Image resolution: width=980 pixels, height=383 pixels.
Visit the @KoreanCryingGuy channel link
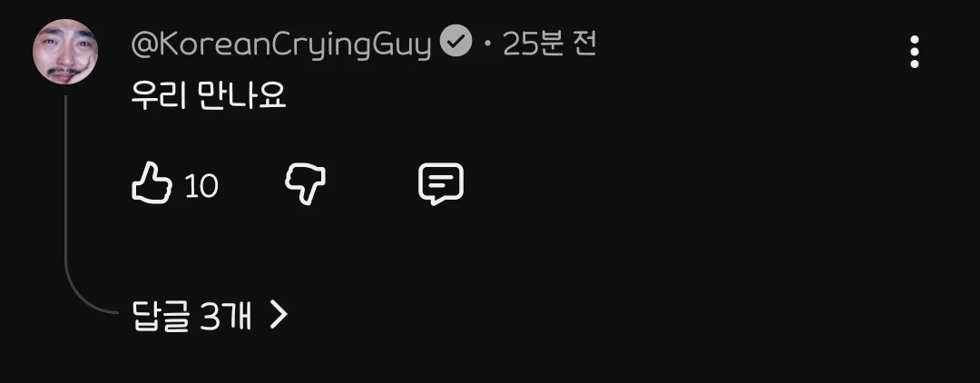click(281, 45)
